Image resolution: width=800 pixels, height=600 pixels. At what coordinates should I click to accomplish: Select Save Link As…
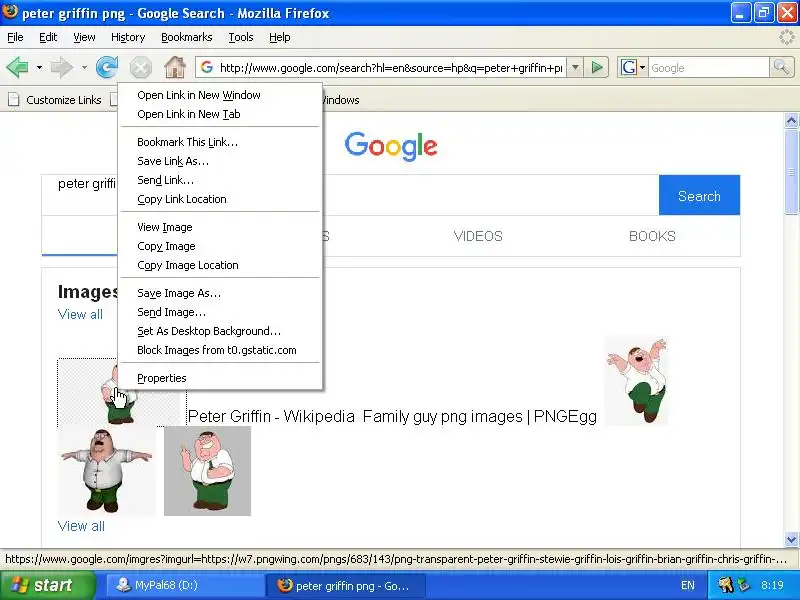pyautogui.click(x=220, y=161)
